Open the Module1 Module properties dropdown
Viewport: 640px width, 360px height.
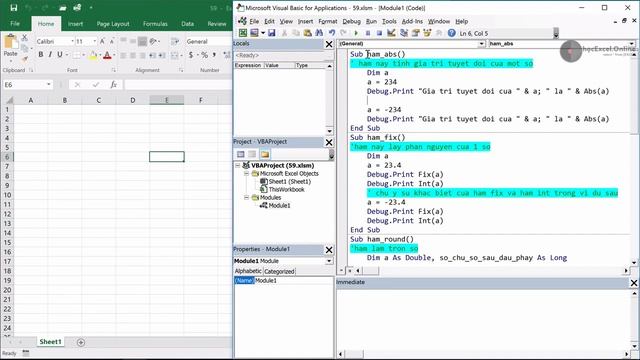[329, 261]
